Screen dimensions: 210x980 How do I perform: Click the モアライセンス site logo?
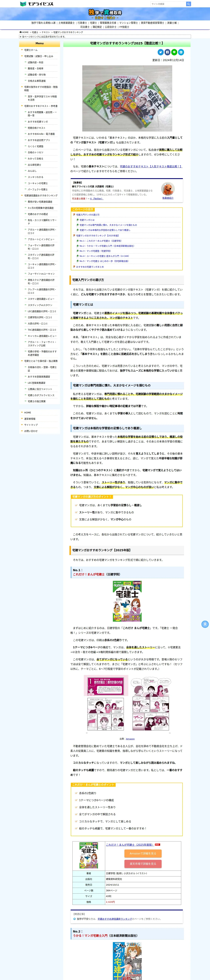[37, 4]
